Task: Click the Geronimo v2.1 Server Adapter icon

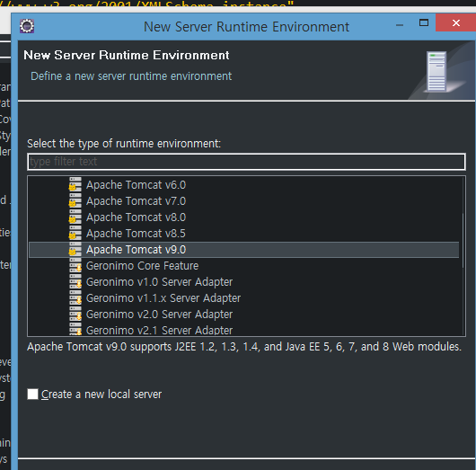Action: point(75,329)
